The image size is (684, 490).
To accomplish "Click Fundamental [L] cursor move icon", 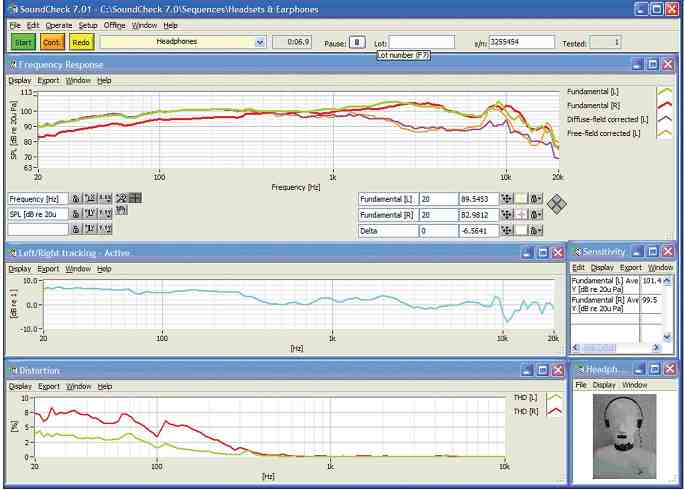I will 506,199.
